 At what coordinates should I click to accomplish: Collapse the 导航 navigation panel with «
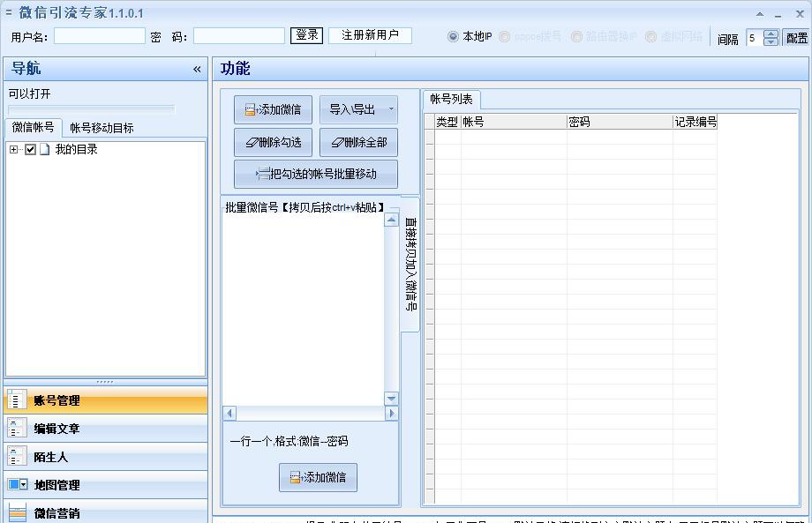point(197,68)
